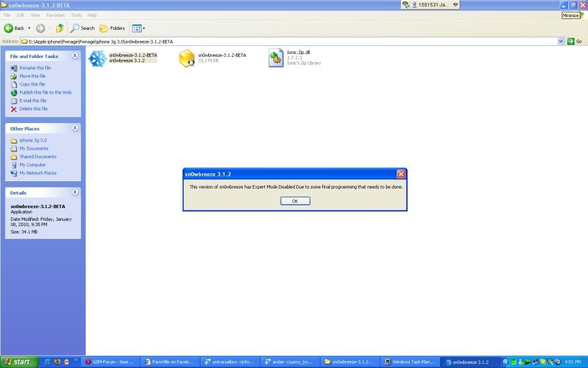Viewport: 588px width, 368px height.
Task: Switch to FarmVille on Facebook taskbar window
Action: click(171, 362)
